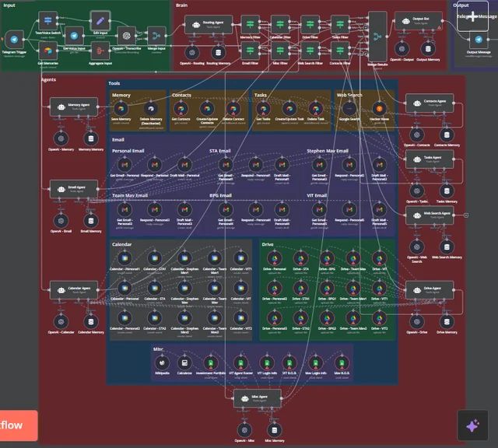
Task: Click the Wikipedia tool node
Action: (x=162, y=362)
